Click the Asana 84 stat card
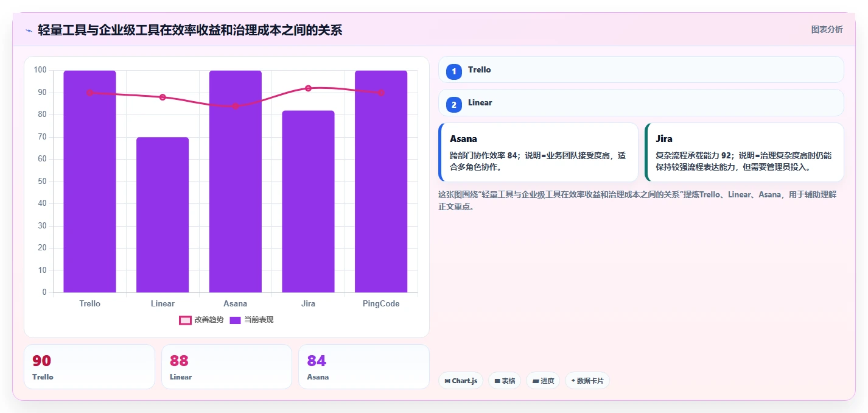Image resolution: width=868 pixels, height=413 pixels. click(364, 367)
